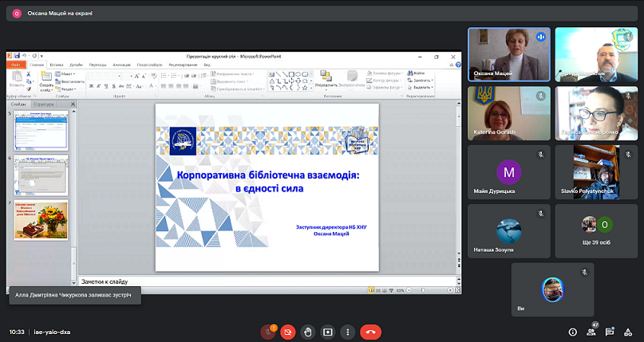Open the Заменить dropdown
This screenshot has width=644, height=342.
(x=421, y=81)
